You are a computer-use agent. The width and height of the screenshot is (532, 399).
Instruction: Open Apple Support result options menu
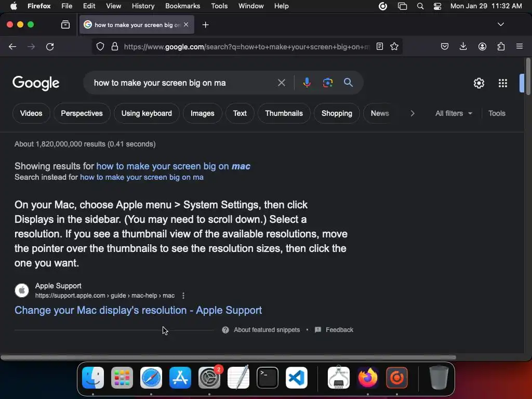(x=183, y=296)
